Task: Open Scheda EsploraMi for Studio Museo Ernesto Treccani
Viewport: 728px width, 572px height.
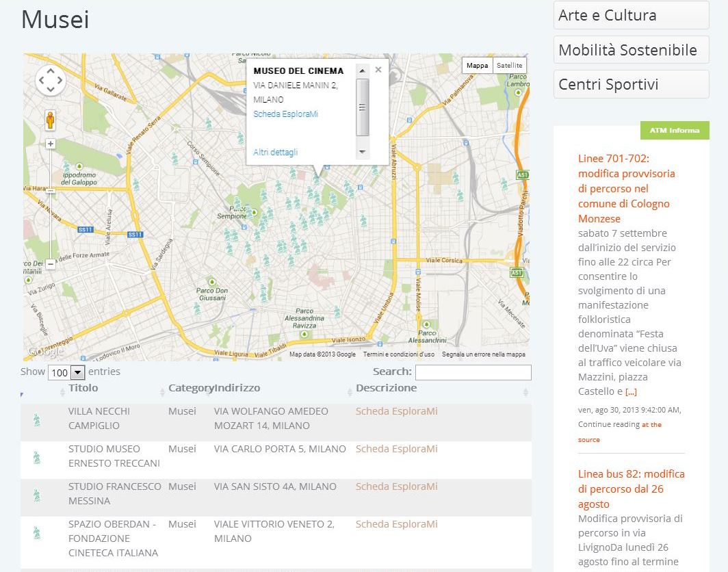Action: click(x=397, y=449)
